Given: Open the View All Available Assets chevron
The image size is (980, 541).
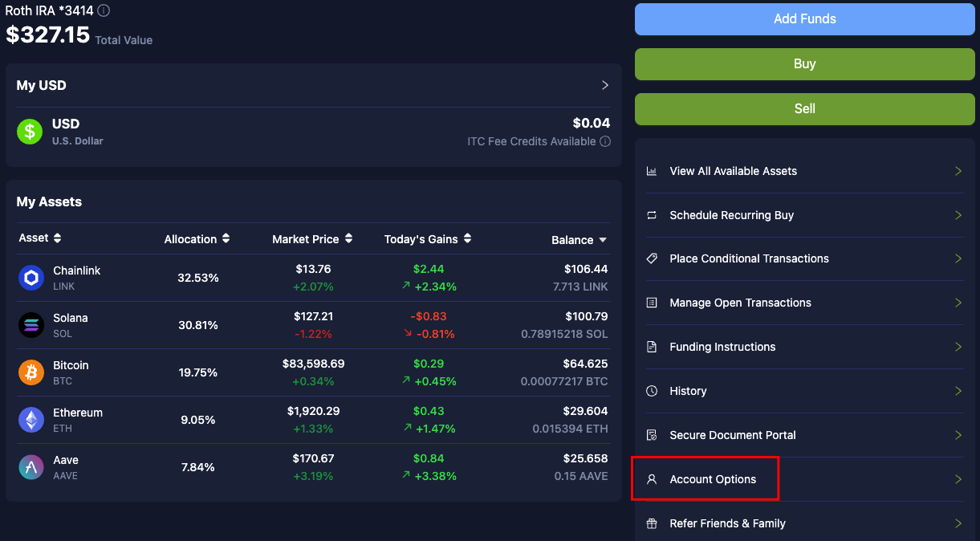Looking at the screenshot, I should [x=958, y=171].
